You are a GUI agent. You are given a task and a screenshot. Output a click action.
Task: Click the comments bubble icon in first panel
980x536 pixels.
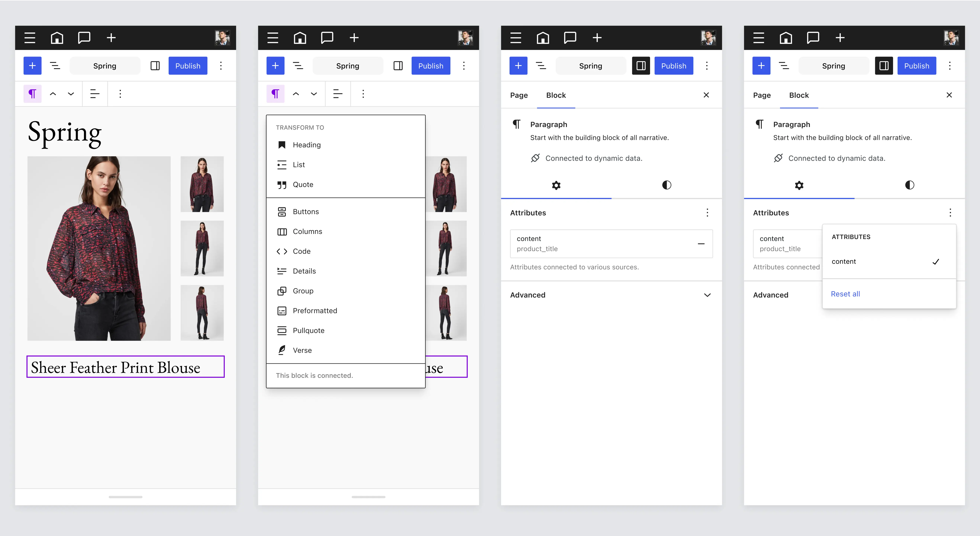point(84,38)
